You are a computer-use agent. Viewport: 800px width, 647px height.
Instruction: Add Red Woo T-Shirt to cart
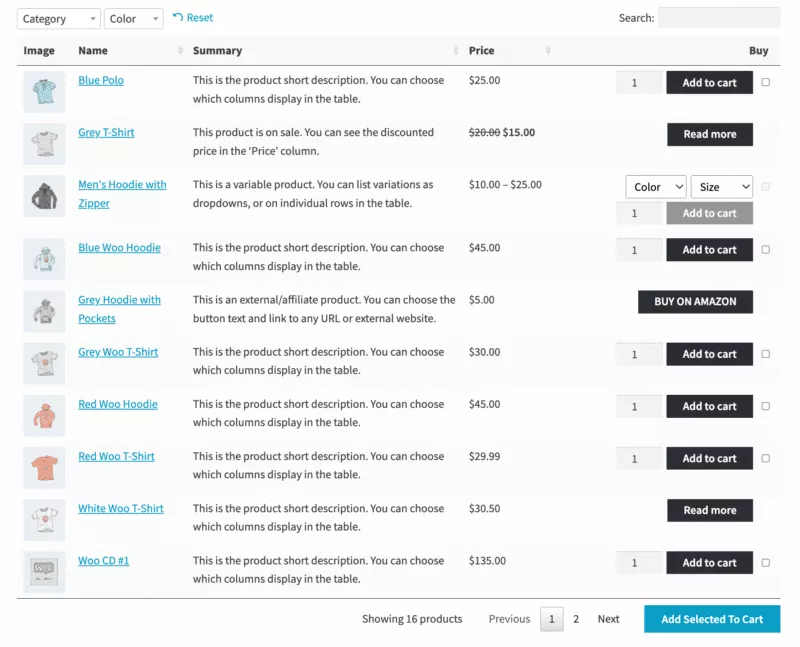point(710,458)
